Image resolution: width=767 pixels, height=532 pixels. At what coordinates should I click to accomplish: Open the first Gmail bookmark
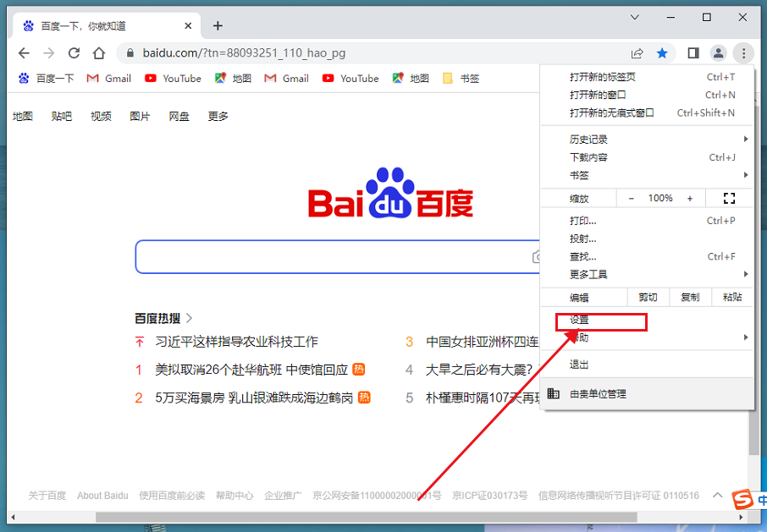(x=108, y=78)
